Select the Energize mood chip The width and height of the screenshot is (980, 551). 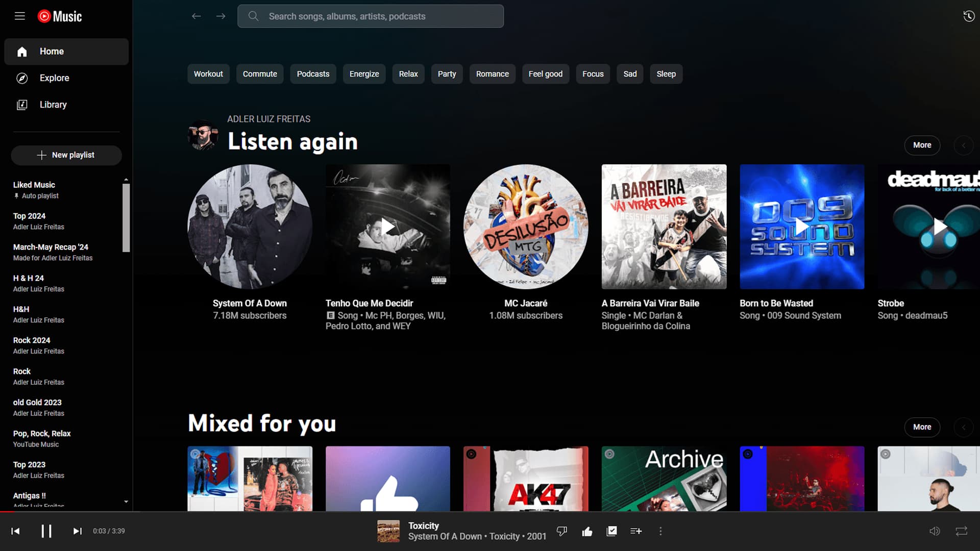(x=364, y=74)
